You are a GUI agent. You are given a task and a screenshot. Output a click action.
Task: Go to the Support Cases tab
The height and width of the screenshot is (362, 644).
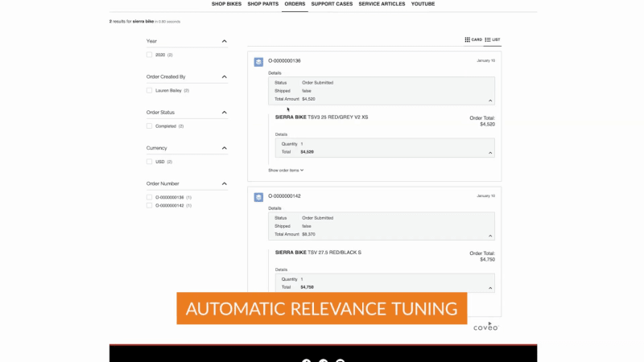click(332, 4)
